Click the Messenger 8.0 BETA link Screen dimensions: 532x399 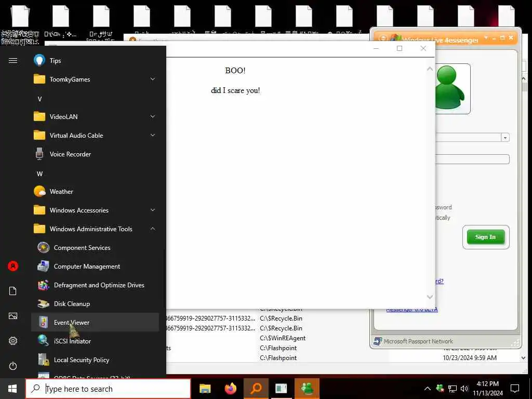412,310
